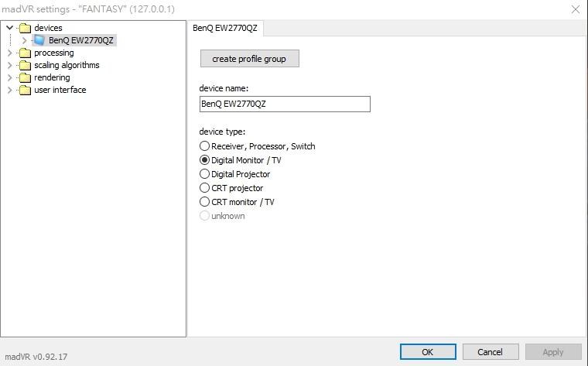Click the device name text field
Image resolution: width=588 pixels, height=366 pixels.
click(x=285, y=104)
